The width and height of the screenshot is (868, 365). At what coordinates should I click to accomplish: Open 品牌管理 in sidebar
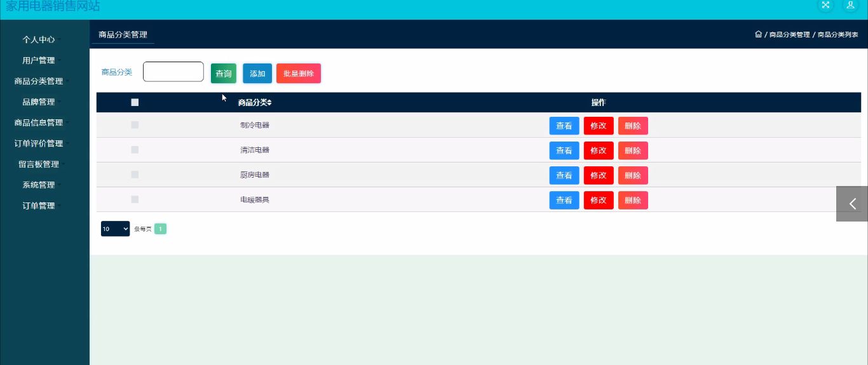[x=39, y=102]
